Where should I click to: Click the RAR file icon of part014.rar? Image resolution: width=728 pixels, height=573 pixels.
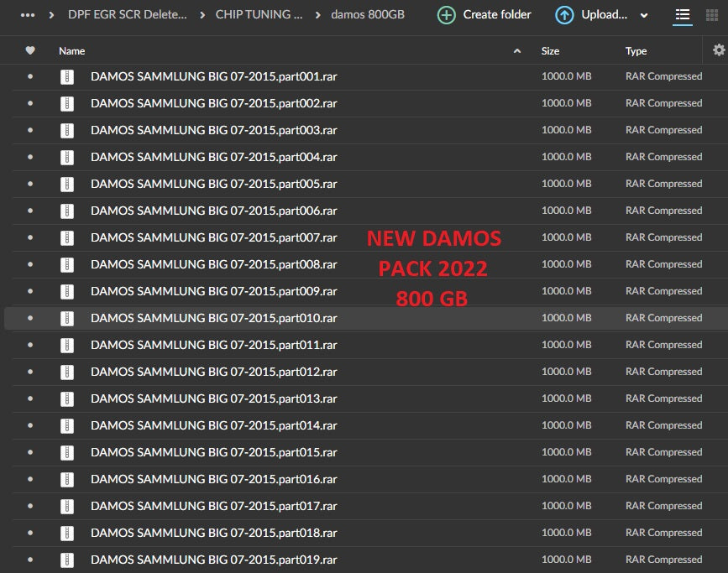[x=67, y=425]
